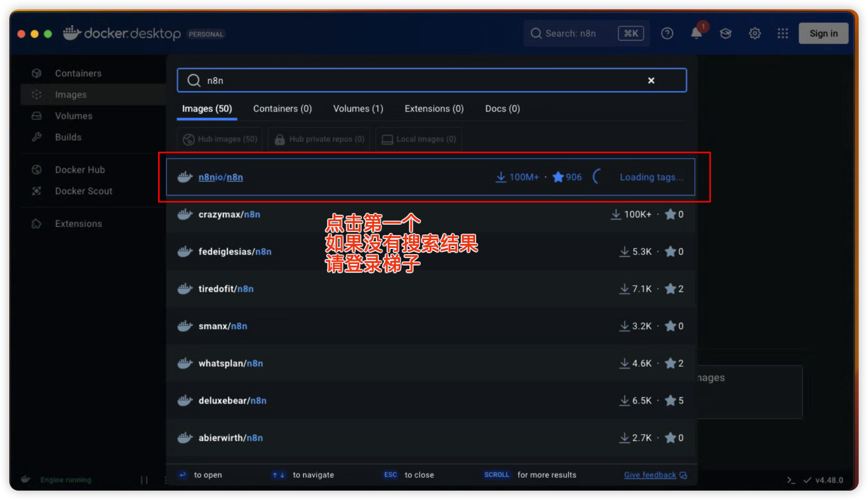Open the Volumes sidebar icon
Image resolution: width=868 pixels, height=500 pixels.
pos(36,116)
